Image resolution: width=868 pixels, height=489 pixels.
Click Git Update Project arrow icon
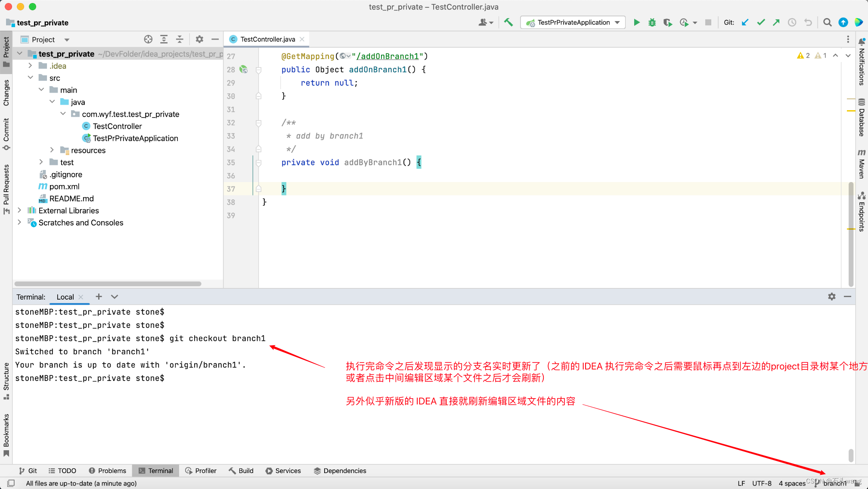point(745,22)
